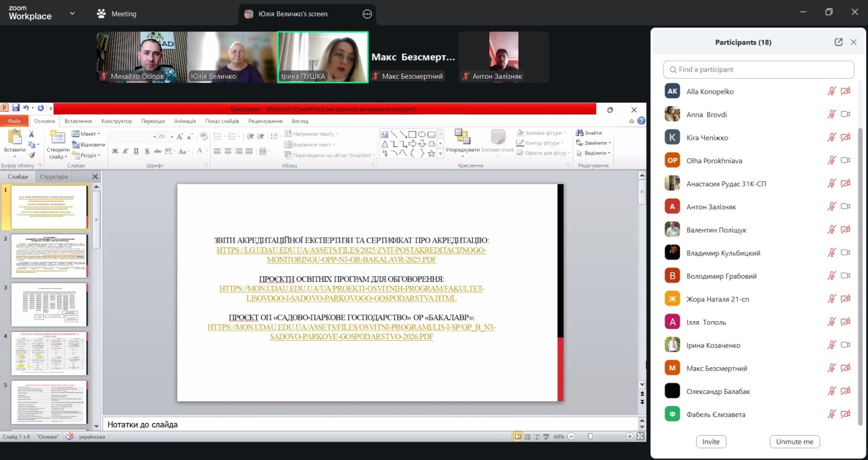This screenshot has height=460, width=868.
Task: Click Alla Konopelko's muted microphone icon
Action: (831, 91)
